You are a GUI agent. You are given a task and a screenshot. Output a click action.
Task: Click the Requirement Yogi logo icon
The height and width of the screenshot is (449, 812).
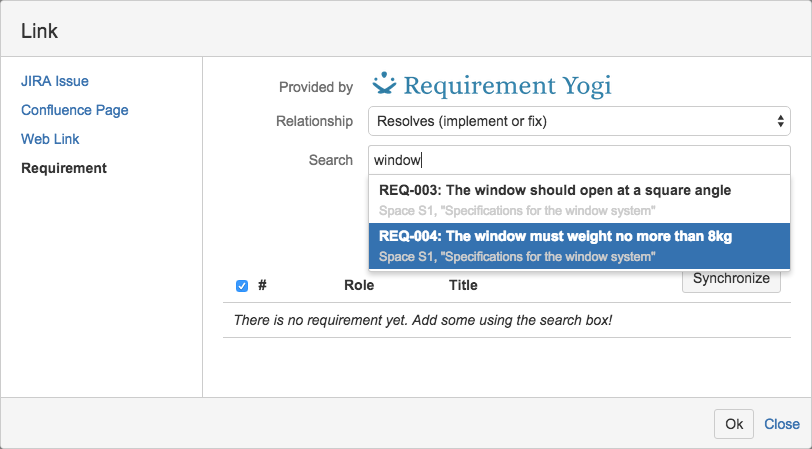point(384,84)
